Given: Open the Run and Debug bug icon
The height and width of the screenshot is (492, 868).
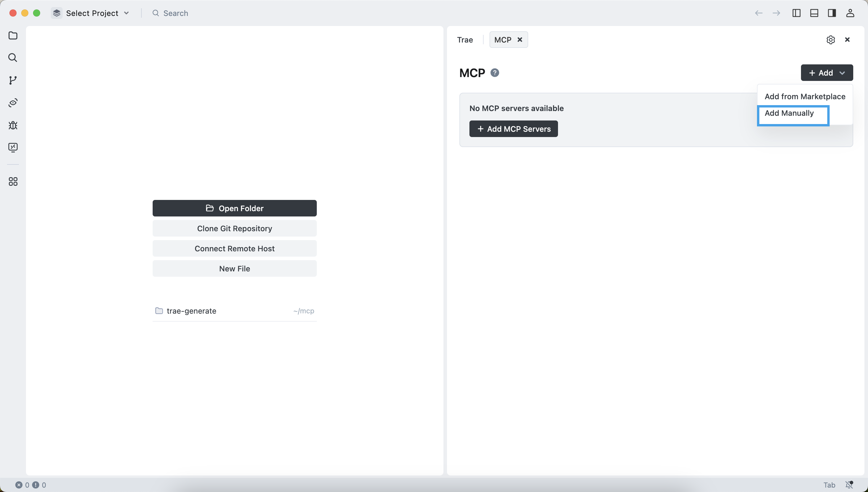Looking at the screenshot, I should coord(13,126).
